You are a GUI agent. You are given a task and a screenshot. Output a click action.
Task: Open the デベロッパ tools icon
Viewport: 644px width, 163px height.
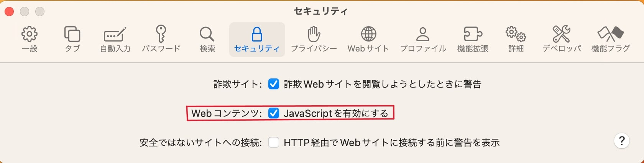click(562, 34)
